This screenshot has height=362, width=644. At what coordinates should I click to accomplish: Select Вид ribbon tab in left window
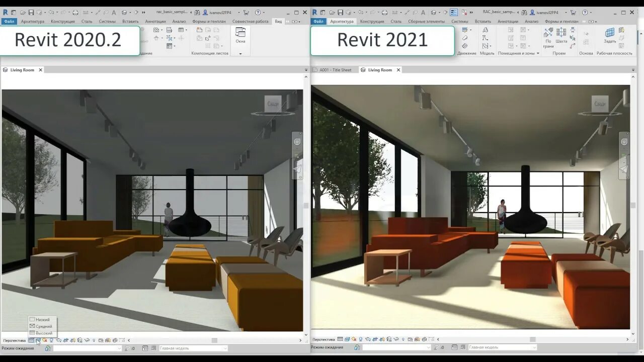[278, 21]
